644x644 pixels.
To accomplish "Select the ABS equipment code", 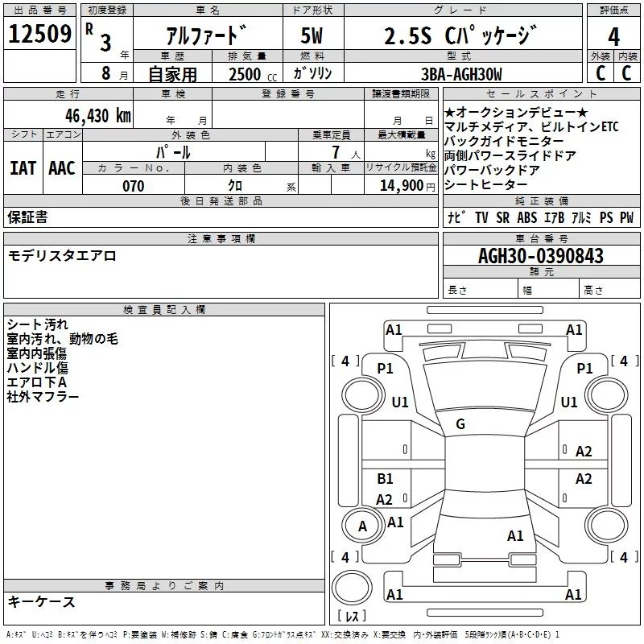I will coord(527,217).
